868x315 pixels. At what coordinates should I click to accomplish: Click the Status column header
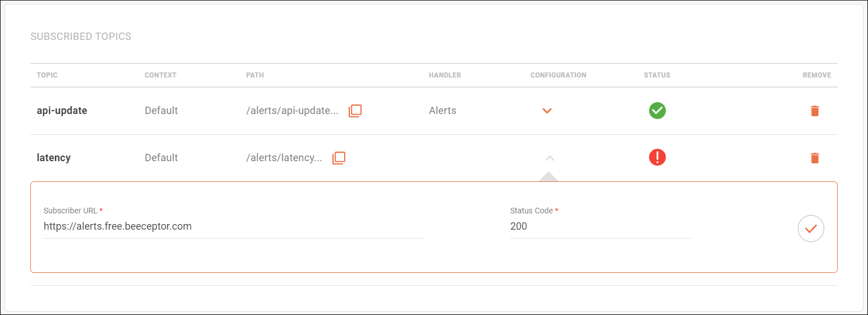(x=657, y=75)
